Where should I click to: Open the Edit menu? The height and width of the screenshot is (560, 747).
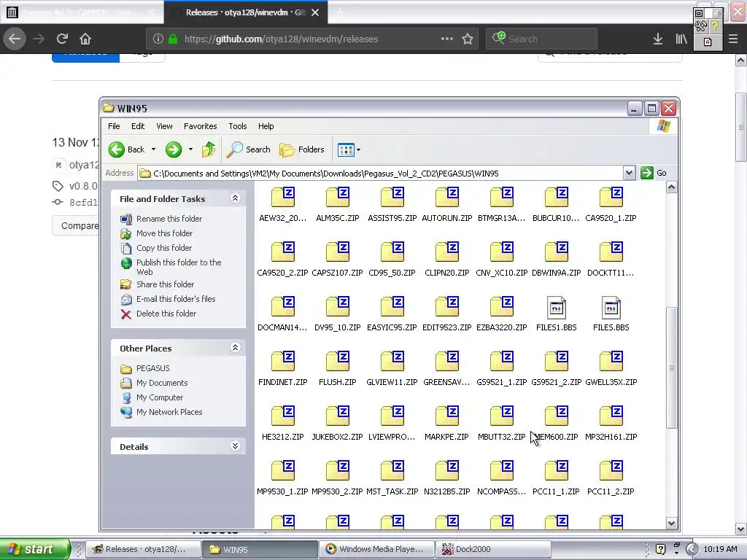138,126
